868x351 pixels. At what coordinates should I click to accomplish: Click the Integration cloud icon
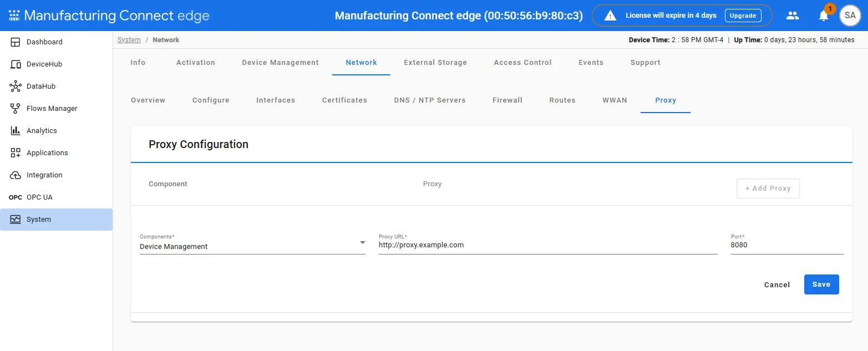[16, 175]
